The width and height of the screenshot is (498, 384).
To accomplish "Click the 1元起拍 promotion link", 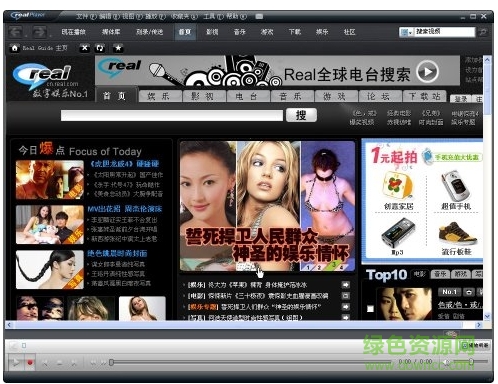I will (x=394, y=156).
